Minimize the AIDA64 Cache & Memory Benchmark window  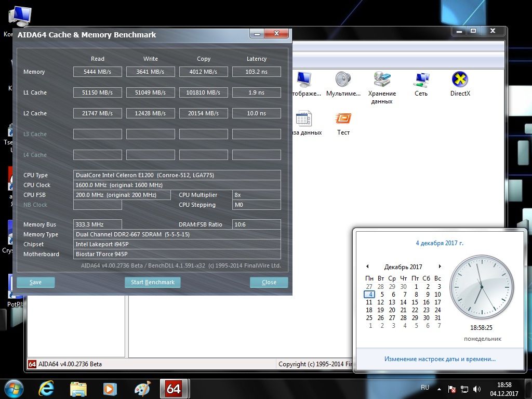pyautogui.click(x=257, y=34)
